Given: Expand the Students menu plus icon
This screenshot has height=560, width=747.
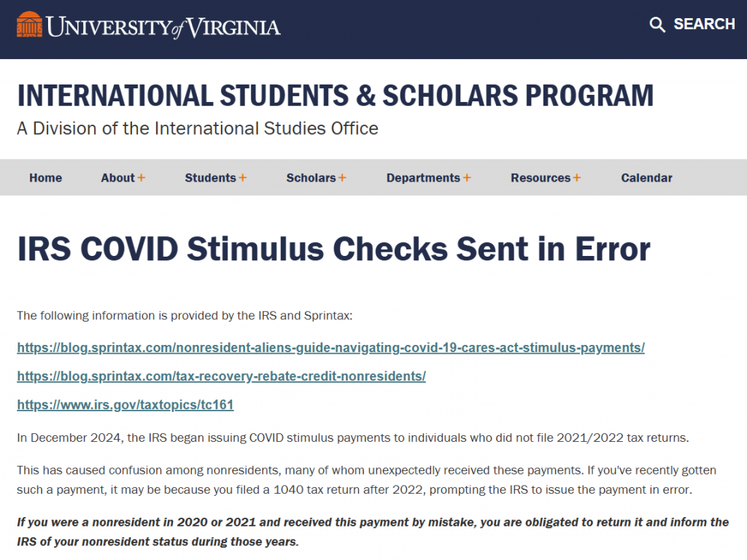Looking at the screenshot, I should tap(243, 178).
